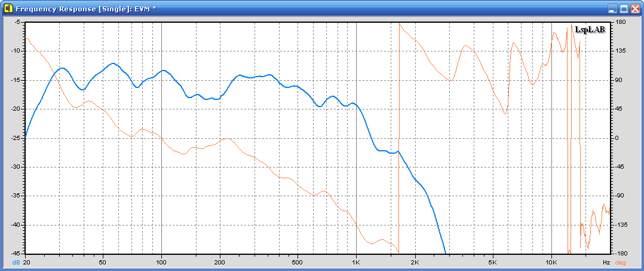
Task: Click the positive '45' phase axis label
Action: point(620,109)
